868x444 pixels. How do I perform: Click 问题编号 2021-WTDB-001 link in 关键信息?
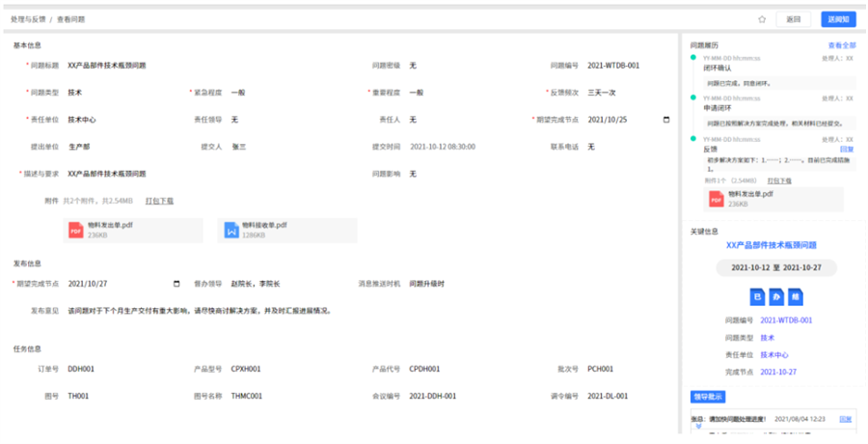coord(786,320)
